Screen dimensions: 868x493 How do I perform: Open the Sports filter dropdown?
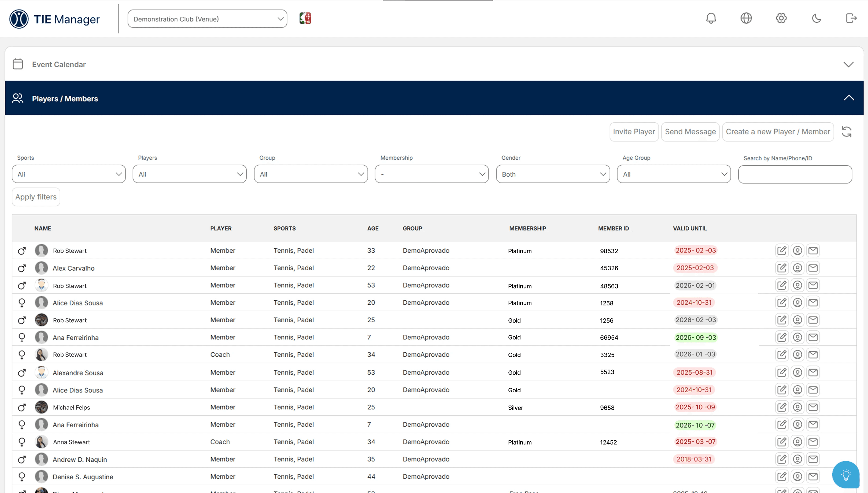[69, 174]
